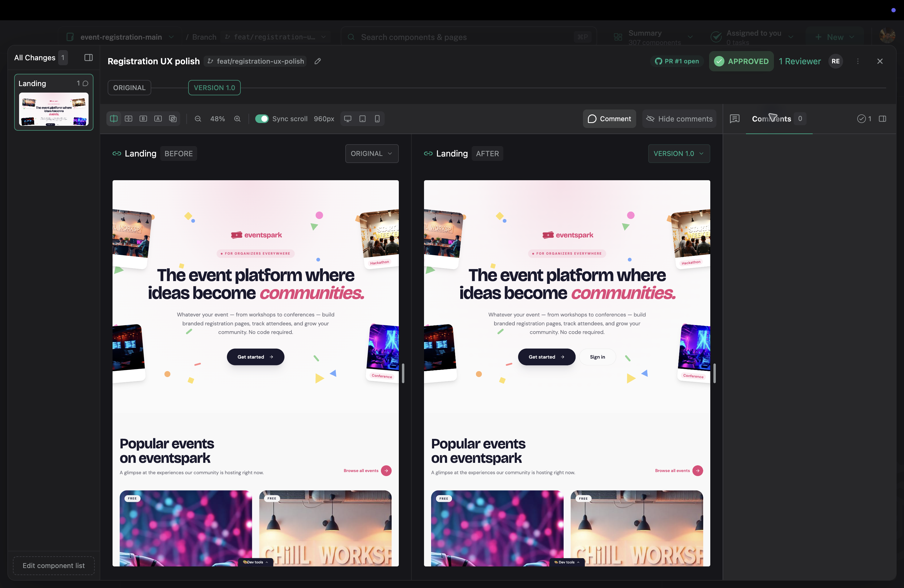Show only the Before (B) view

click(x=143, y=119)
